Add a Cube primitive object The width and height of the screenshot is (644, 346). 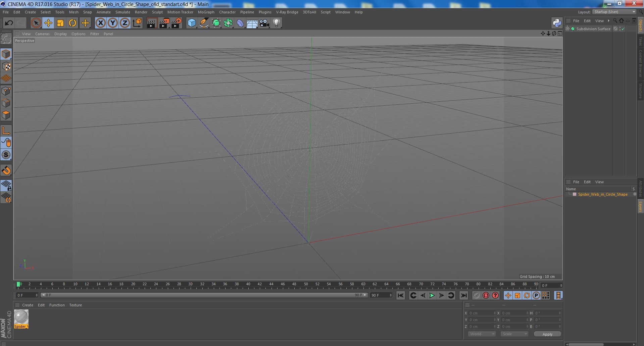(192, 23)
